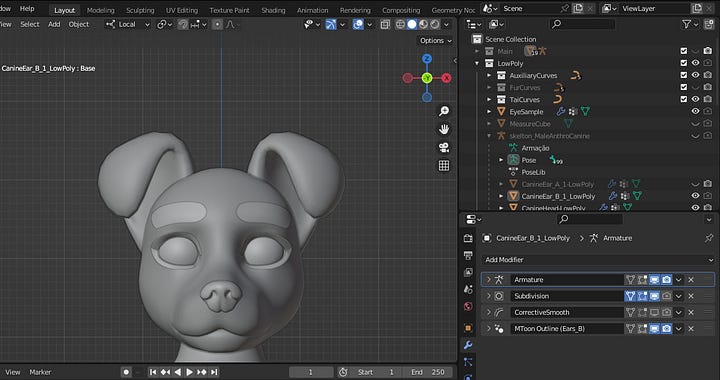Toggle the camera view icon
The width and height of the screenshot is (720, 380).
[444, 147]
